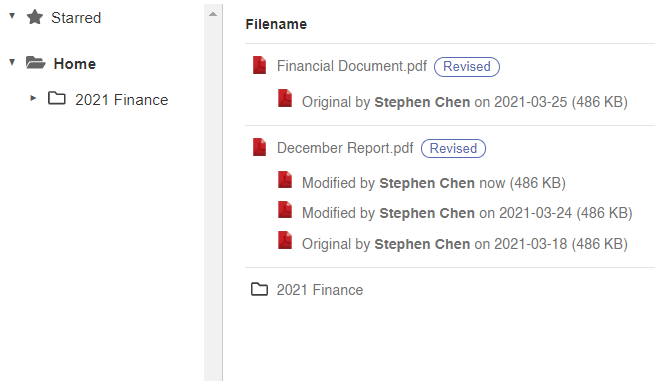The width and height of the screenshot is (655, 381).
Task: Click the open Home folder icon
Action: click(36, 63)
